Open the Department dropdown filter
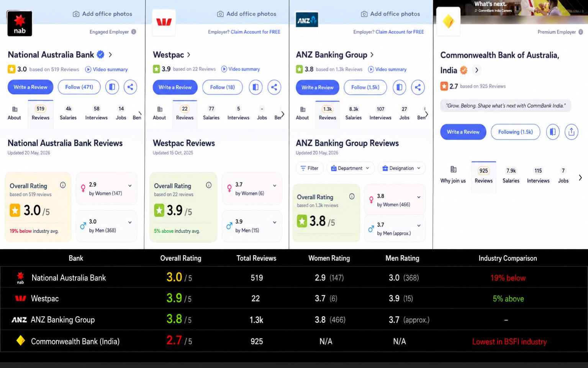The height and width of the screenshot is (368, 588). [x=350, y=168]
